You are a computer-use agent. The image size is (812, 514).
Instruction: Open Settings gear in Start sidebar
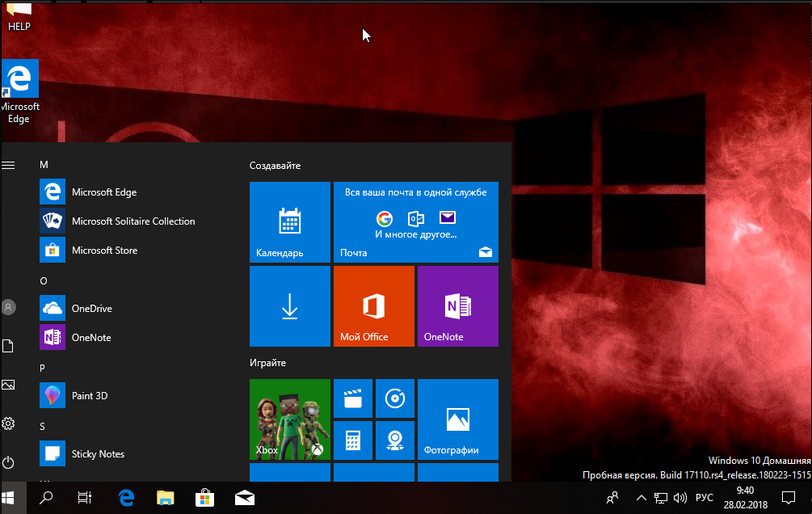[x=9, y=423]
